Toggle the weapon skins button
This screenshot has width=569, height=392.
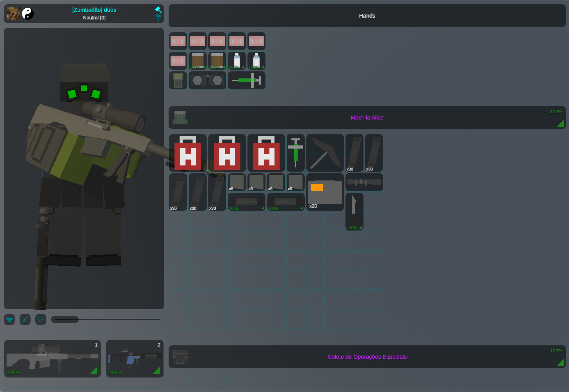point(25,319)
